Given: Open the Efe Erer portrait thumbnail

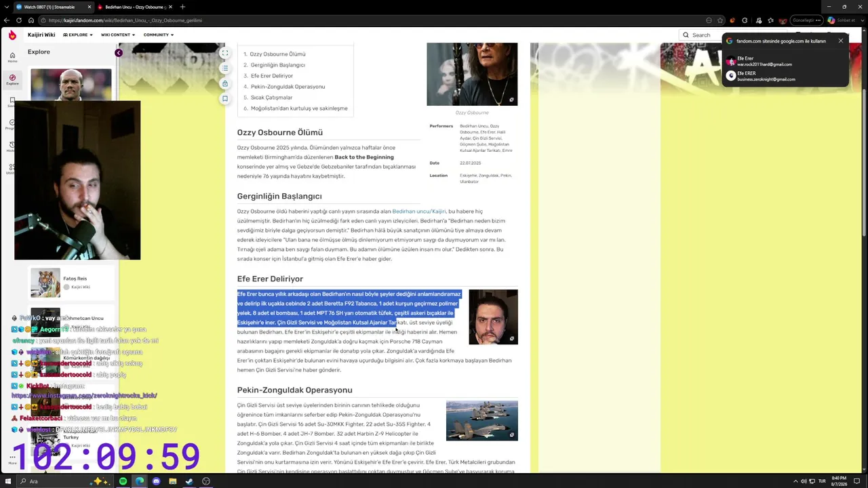Looking at the screenshot, I should [x=493, y=317].
